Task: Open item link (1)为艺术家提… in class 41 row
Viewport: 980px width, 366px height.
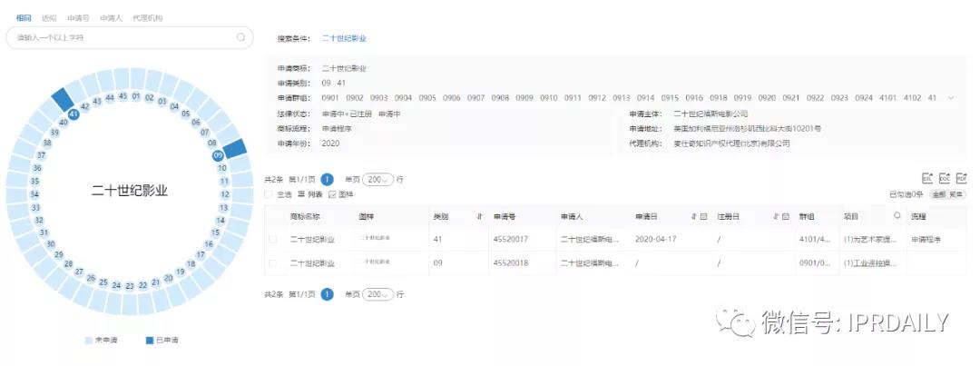Action: tap(870, 239)
